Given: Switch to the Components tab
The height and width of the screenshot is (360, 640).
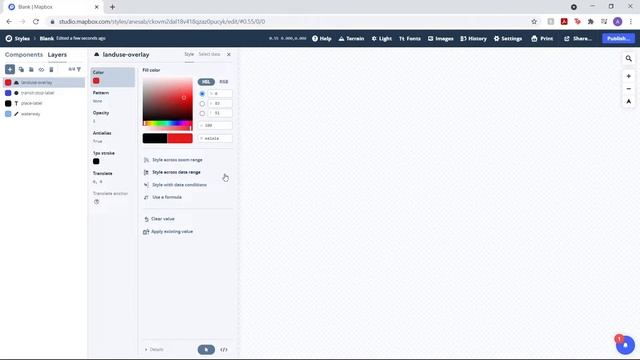Looking at the screenshot, I should click(24, 54).
